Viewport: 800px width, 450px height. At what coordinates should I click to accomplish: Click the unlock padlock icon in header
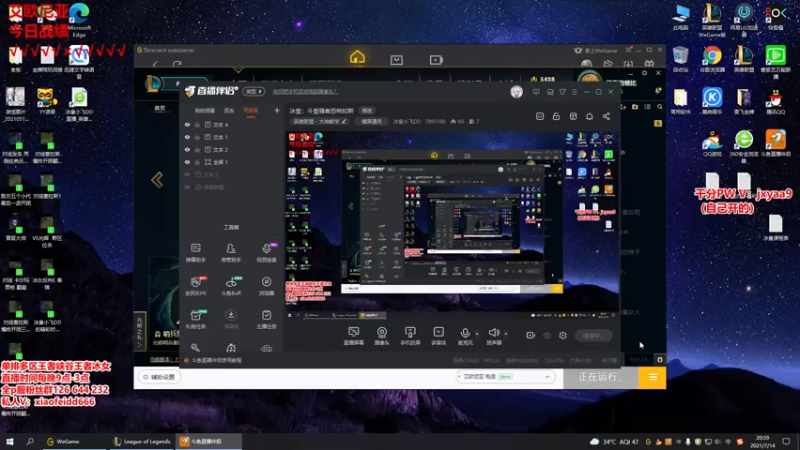[x=556, y=116]
